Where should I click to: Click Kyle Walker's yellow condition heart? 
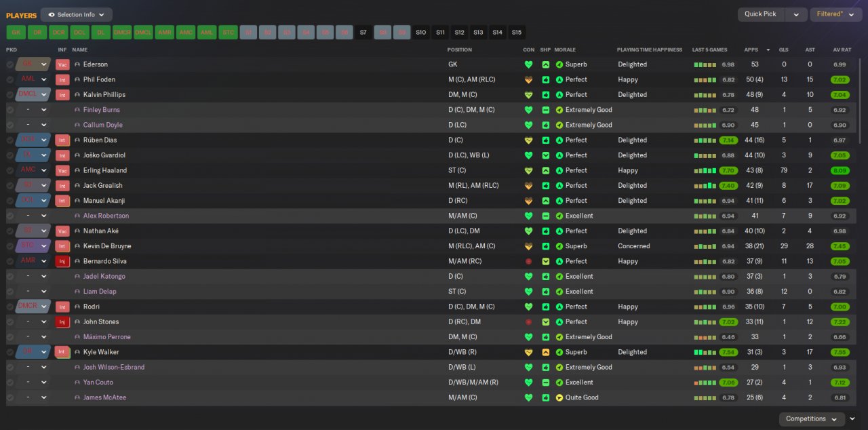coord(529,352)
